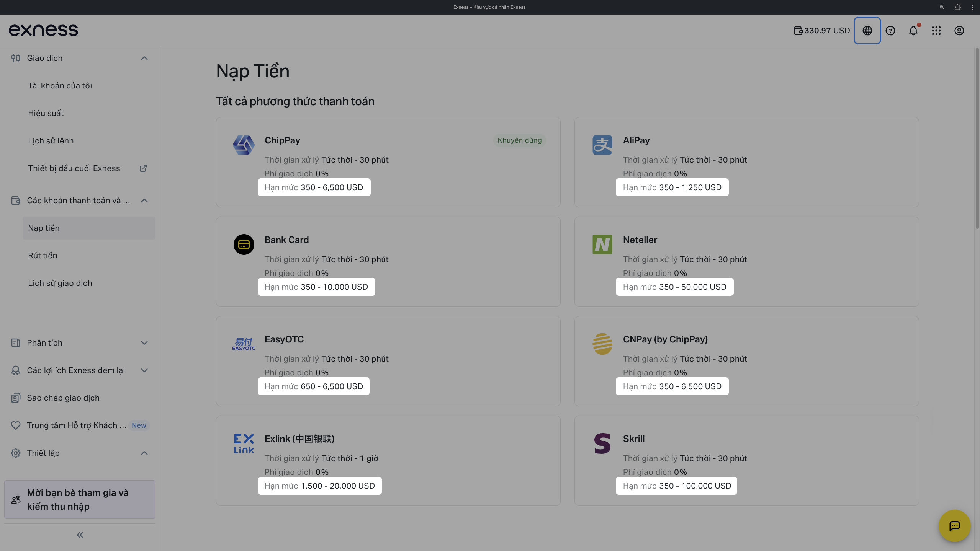980x551 pixels.
Task: Click limit text 350 - 1,250 USD
Action: 690,187
